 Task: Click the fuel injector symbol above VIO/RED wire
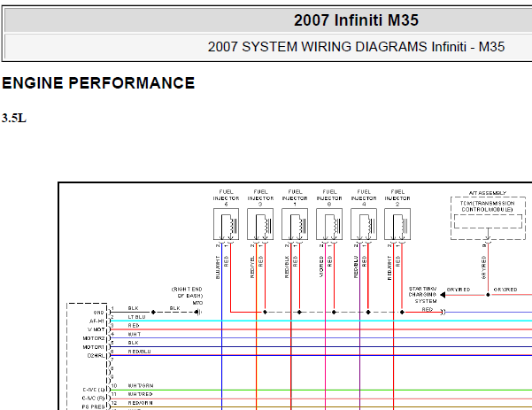tap(329, 224)
